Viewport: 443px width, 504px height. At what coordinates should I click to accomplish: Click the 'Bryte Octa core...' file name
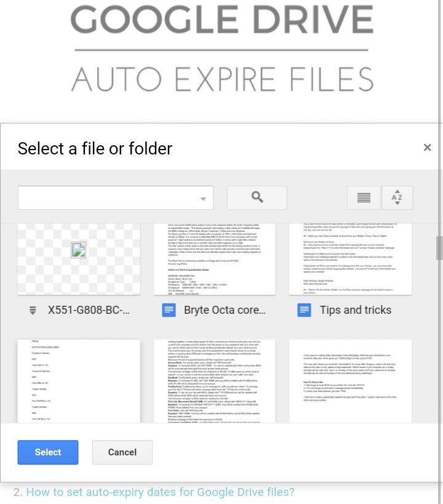(x=225, y=310)
